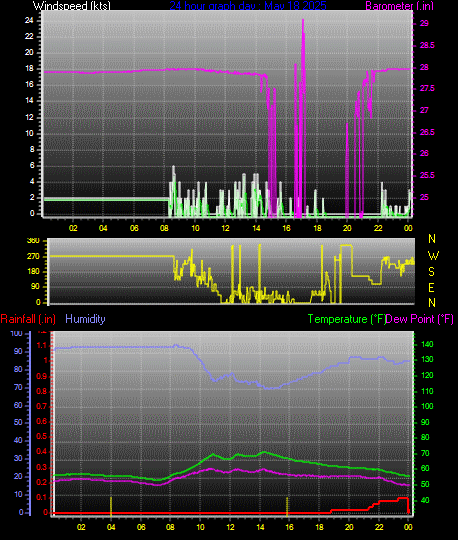Select the Rainfall (.in) legend label

28,319
